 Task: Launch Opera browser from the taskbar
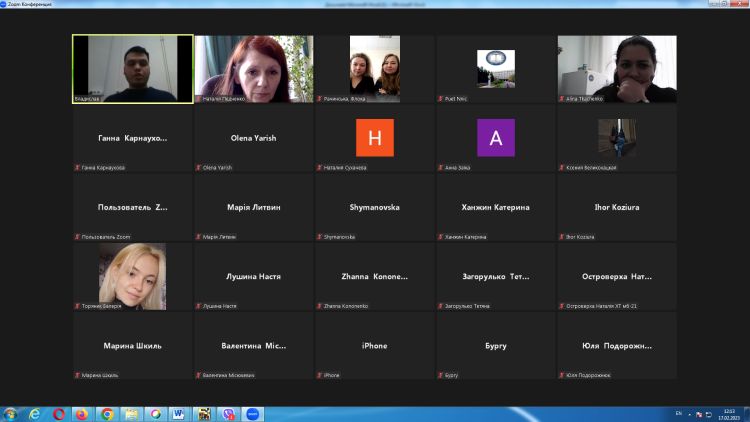tap(59, 413)
